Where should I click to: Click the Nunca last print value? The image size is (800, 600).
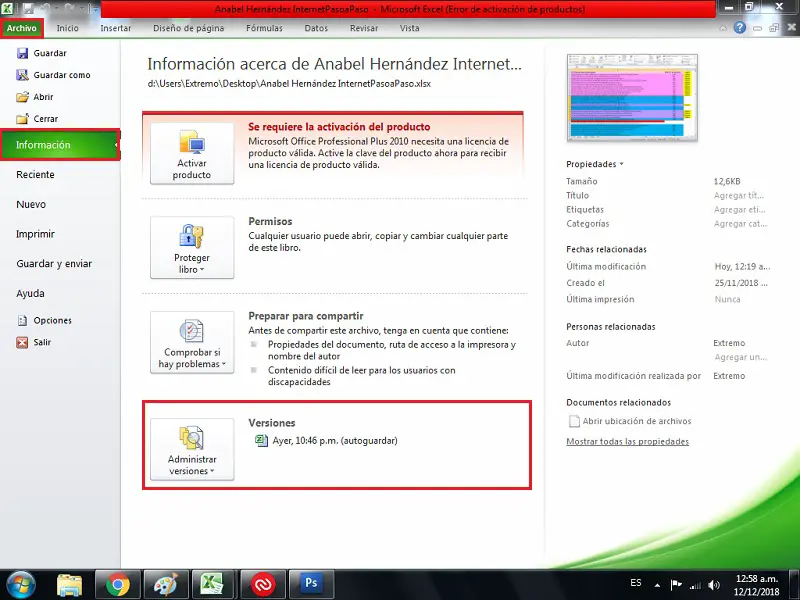(728, 299)
